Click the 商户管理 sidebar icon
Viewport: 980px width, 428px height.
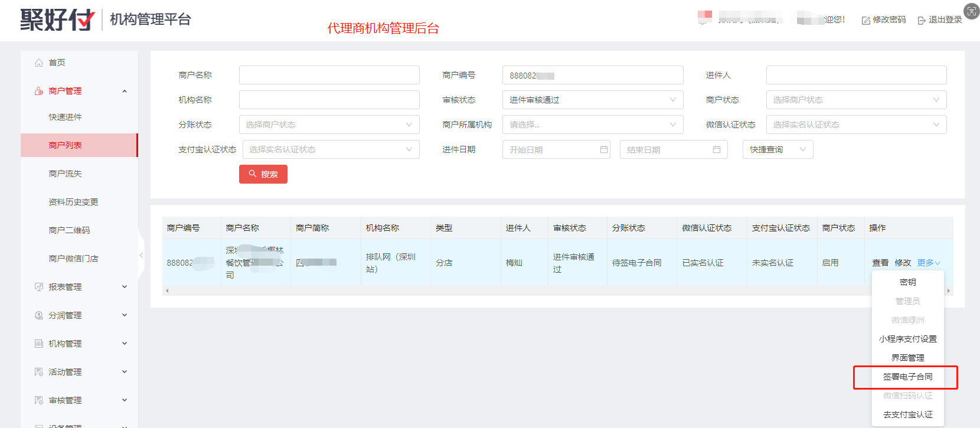(x=39, y=91)
